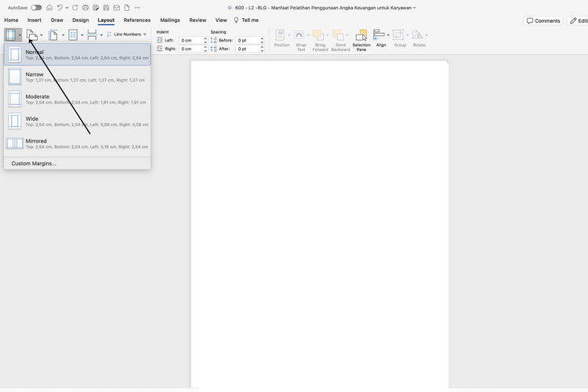Choose the Normal margins preset
This screenshot has width=588, height=392.
click(x=78, y=54)
